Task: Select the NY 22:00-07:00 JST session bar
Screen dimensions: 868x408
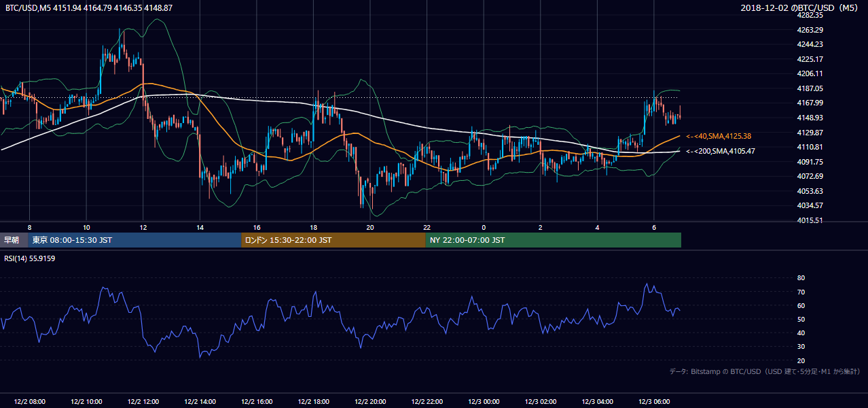Action: click(554, 240)
